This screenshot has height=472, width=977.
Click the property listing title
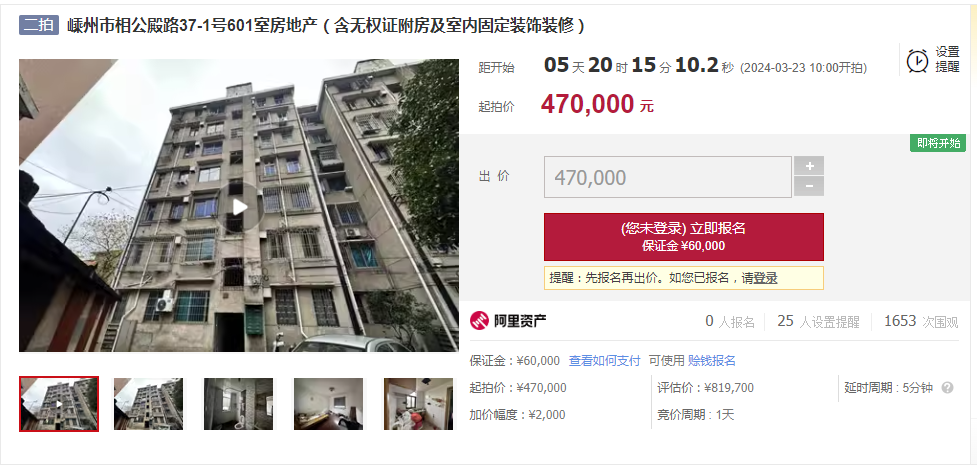(326, 26)
